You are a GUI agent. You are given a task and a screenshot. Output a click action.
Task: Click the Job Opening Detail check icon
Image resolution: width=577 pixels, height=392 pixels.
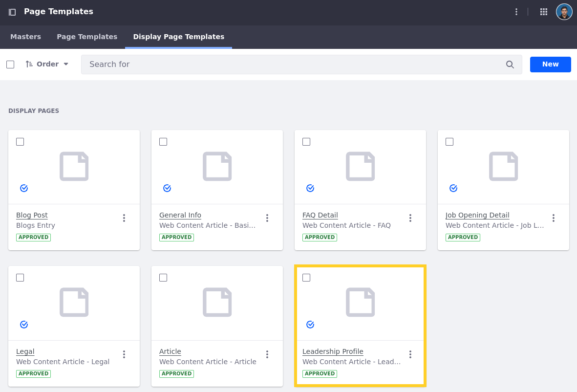tap(453, 188)
